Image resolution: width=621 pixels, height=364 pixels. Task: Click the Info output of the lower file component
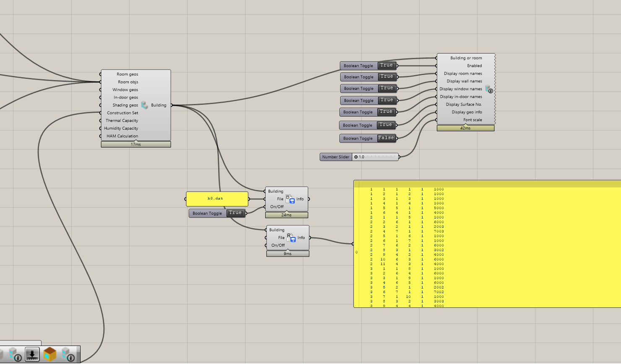(x=301, y=238)
